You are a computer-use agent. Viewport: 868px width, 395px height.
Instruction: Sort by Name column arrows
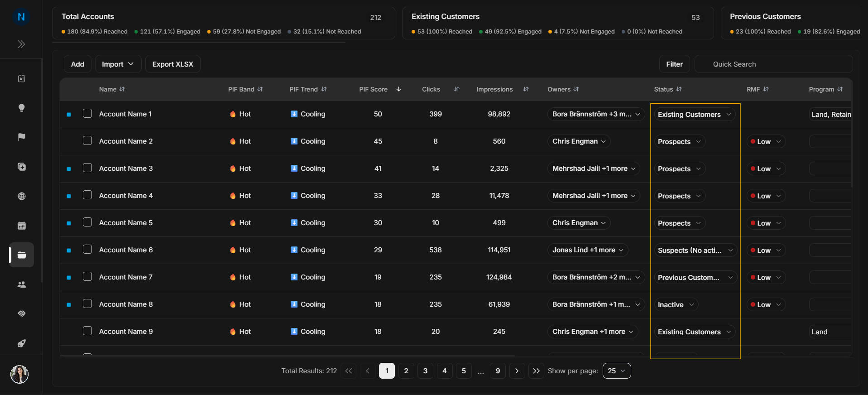[x=122, y=89]
